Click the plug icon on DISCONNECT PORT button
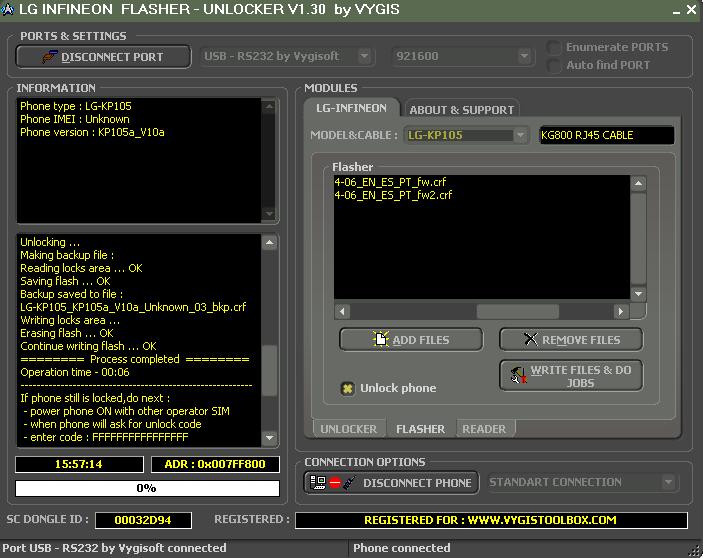703x558 pixels. pyautogui.click(x=50, y=56)
